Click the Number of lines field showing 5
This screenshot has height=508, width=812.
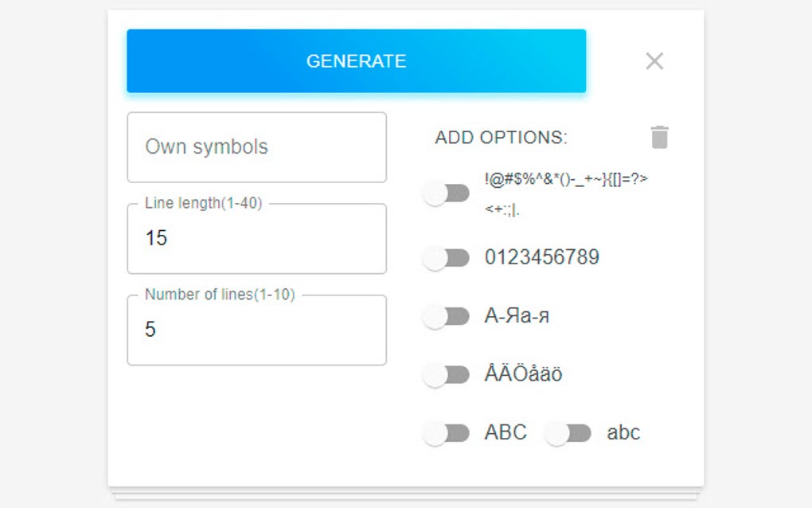pos(256,329)
